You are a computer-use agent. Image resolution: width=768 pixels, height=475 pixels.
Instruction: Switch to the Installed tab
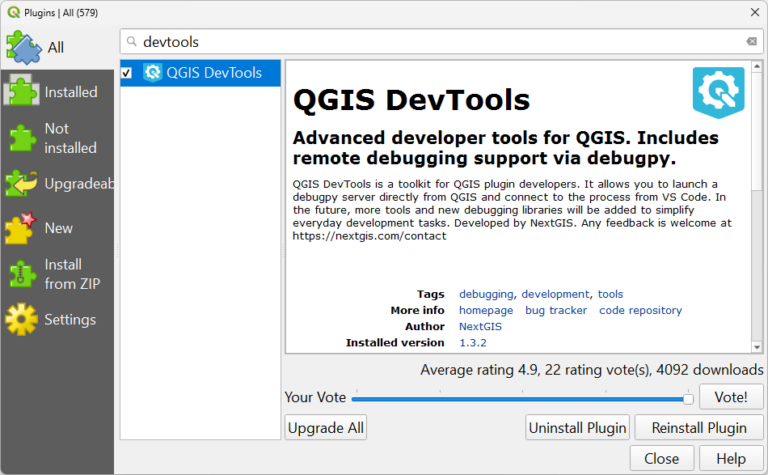[x=57, y=92]
